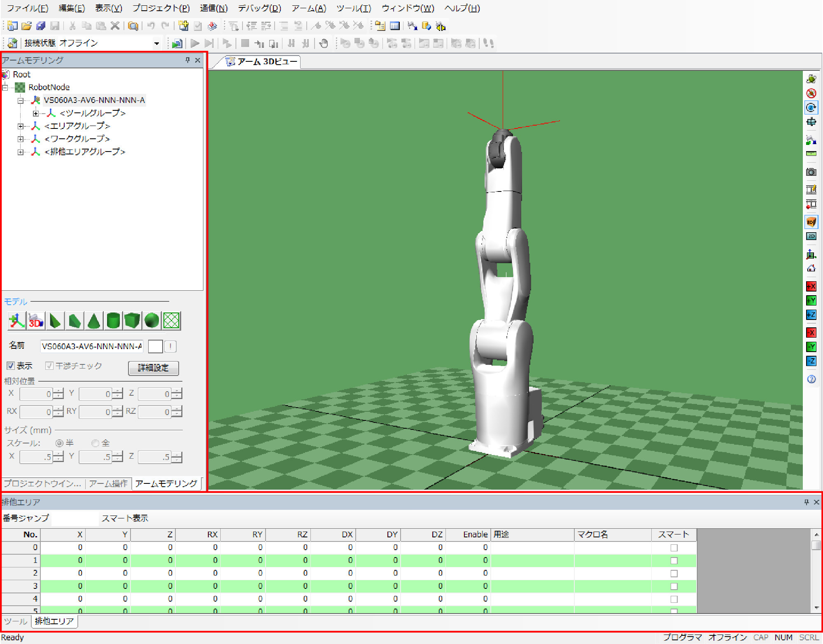The image size is (823, 644).
Task: Switch to the アーム操作 tab
Action: (x=108, y=483)
